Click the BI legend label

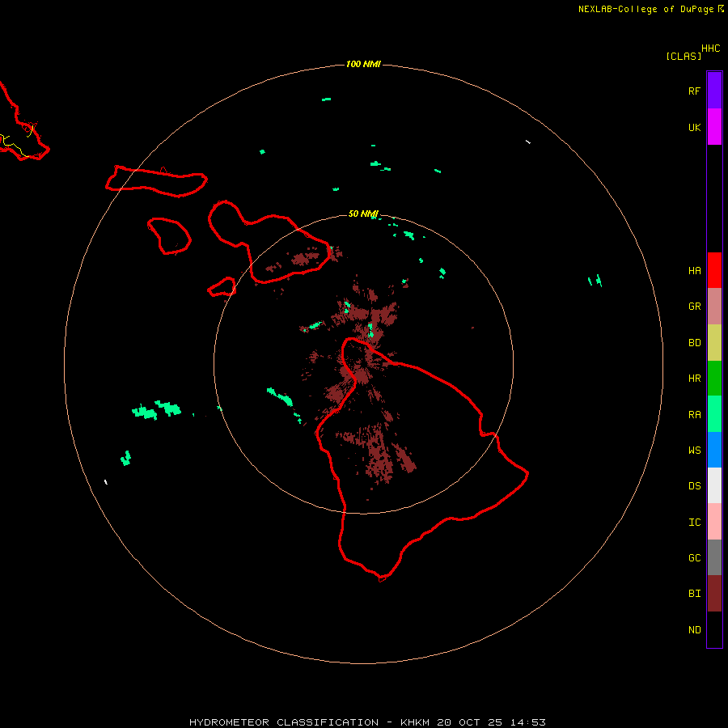pos(694,594)
